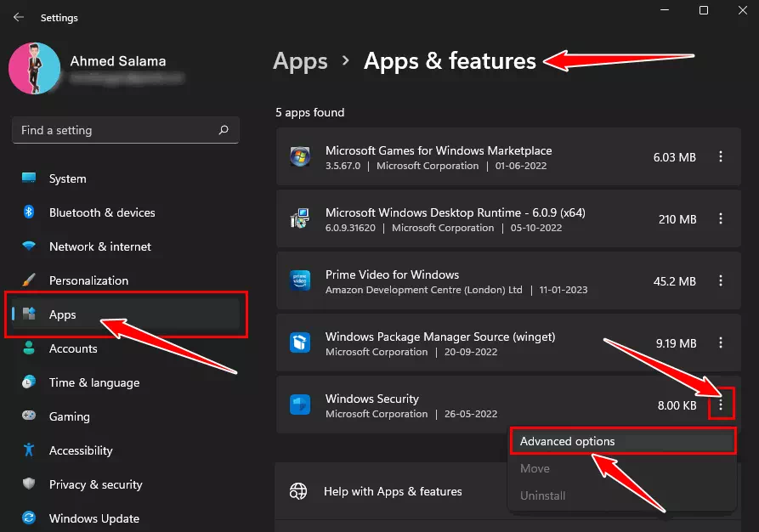The image size is (759, 532).
Task: Click Microsoft Windows Desktop Runtime icon
Action: 300,218
